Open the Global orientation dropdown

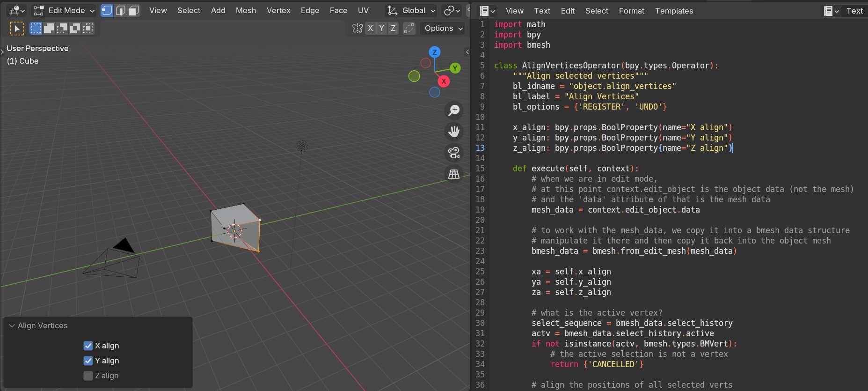tap(411, 10)
